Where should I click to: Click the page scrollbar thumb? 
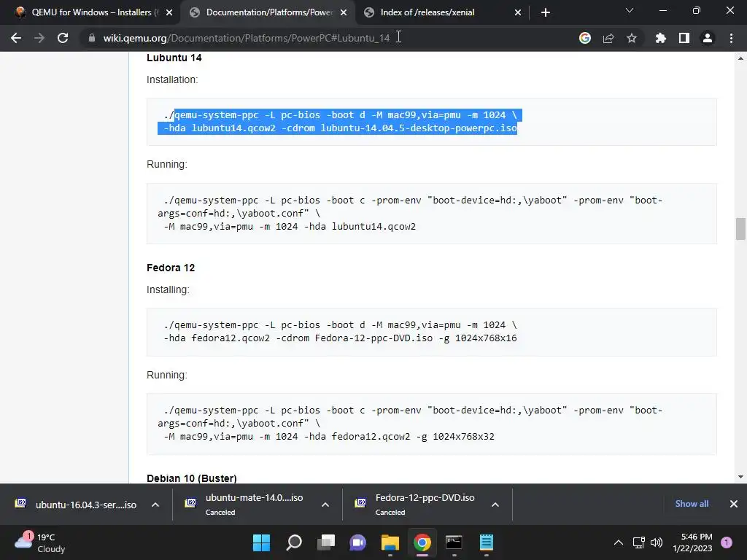[x=740, y=229]
